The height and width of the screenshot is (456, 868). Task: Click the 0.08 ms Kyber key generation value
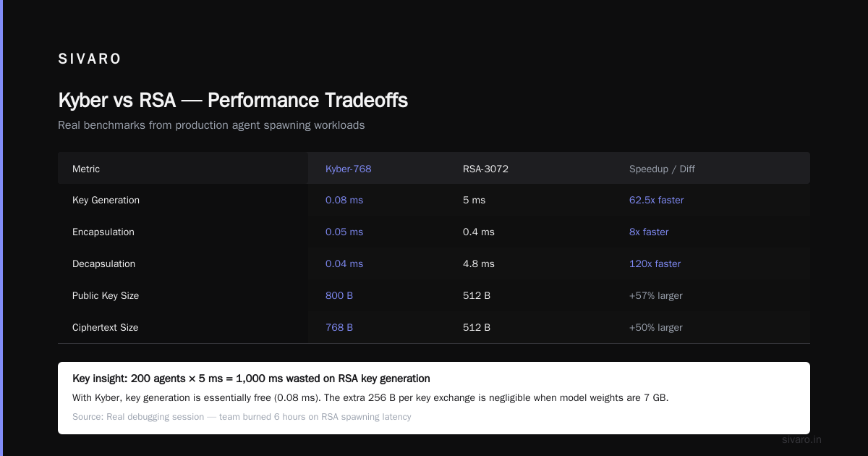coord(344,200)
